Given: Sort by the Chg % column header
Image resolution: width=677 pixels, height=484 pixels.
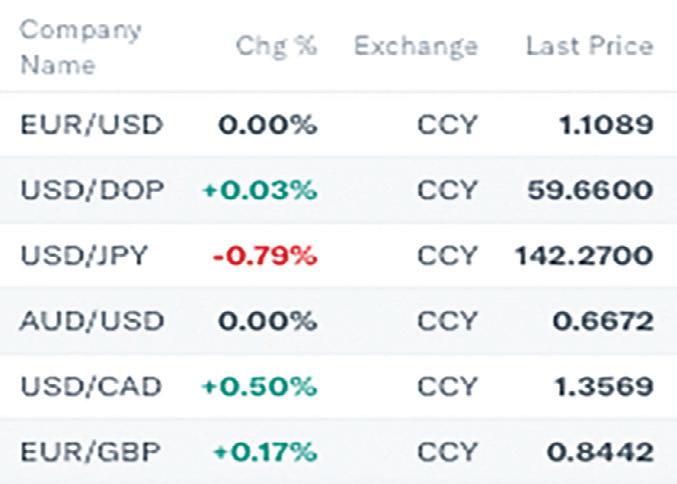Looking at the screenshot, I should click(276, 46).
